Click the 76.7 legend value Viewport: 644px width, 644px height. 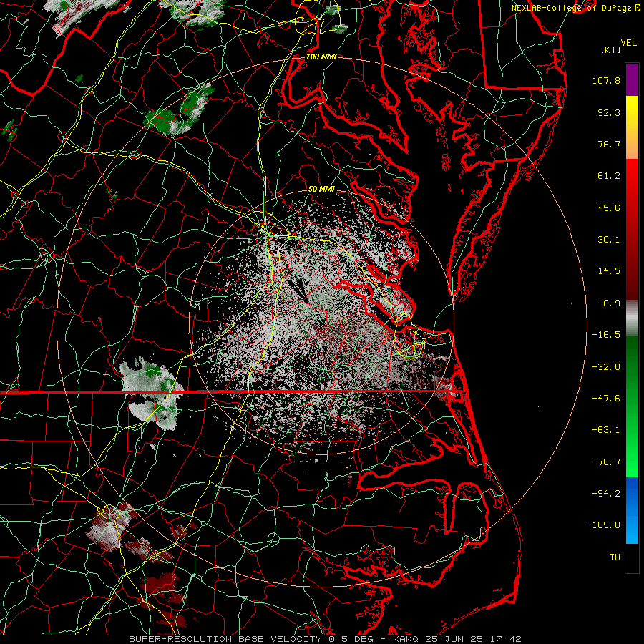tap(609, 144)
